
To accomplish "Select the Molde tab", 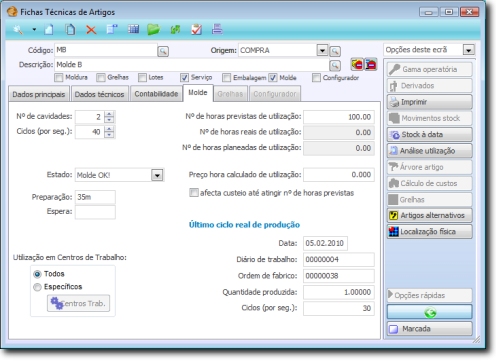I will [198, 93].
